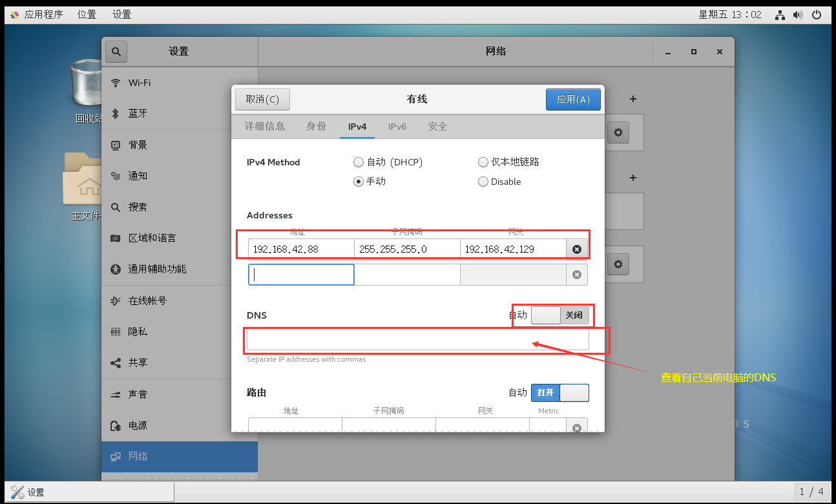The image size is (836, 504).
Task: Go to 声音 settings
Action: coord(180,394)
